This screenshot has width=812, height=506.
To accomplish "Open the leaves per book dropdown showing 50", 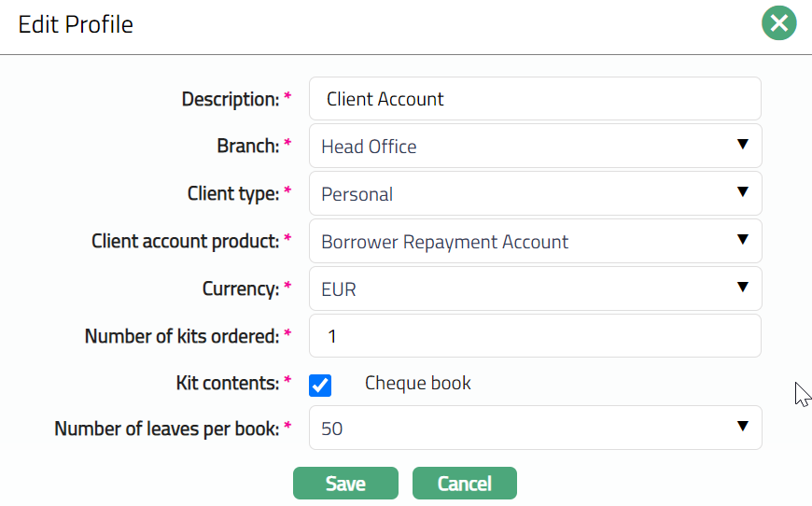I will pos(535,428).
